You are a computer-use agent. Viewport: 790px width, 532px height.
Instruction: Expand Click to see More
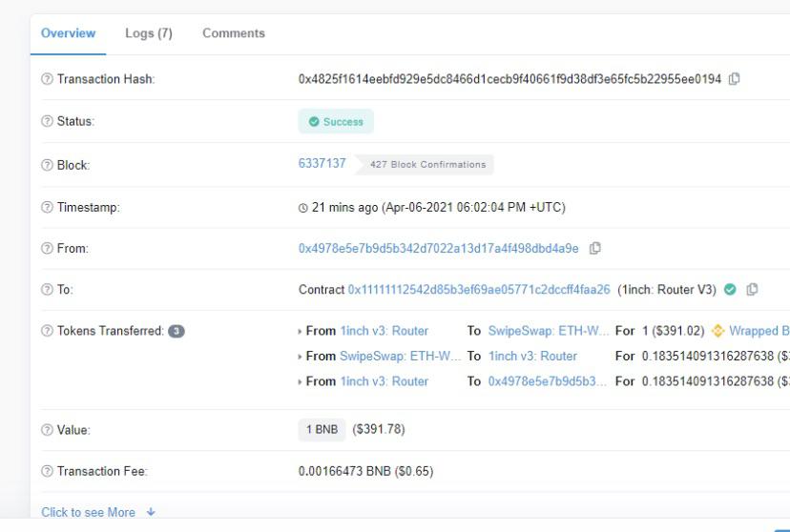[x=98, y=512]
